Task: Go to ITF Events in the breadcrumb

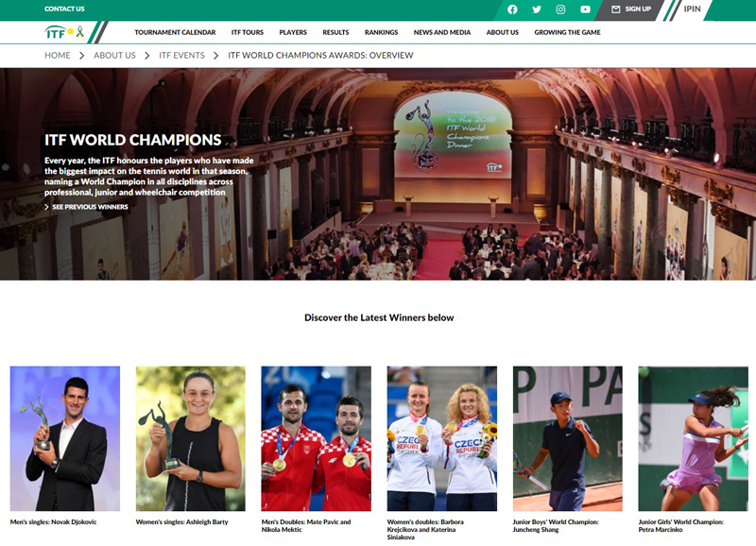Action: tap(181, 56)
